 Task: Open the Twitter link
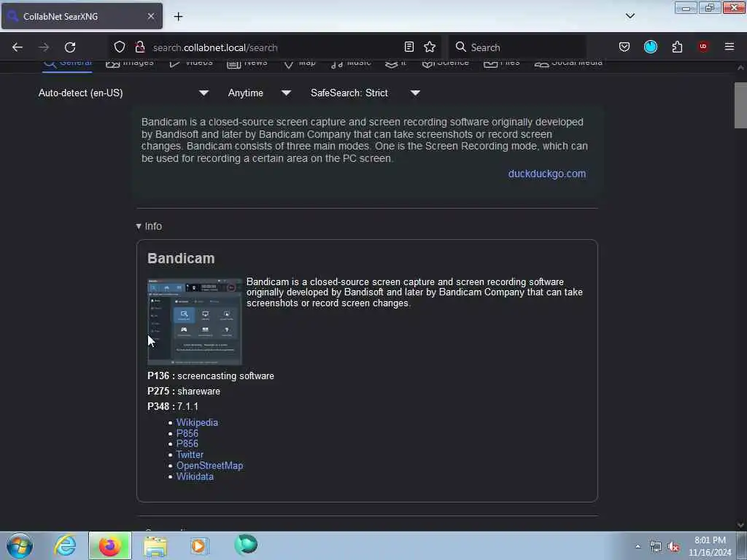[190, 455]
